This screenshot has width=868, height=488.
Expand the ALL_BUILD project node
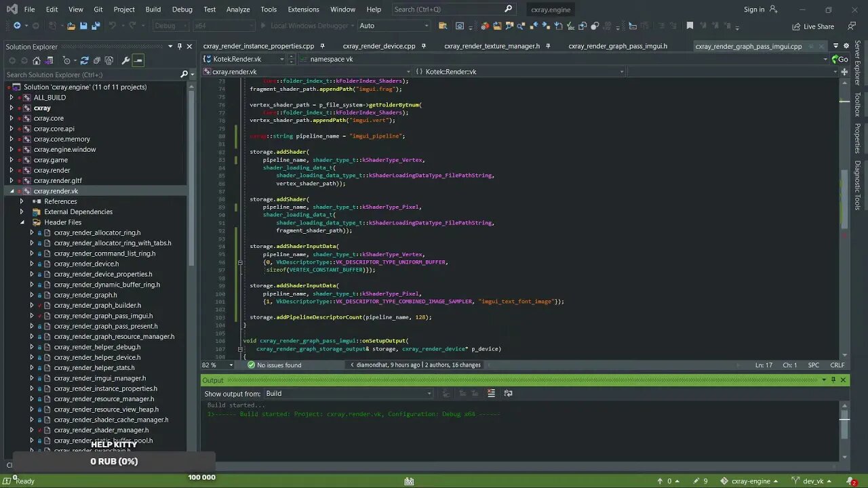point(11,98)
